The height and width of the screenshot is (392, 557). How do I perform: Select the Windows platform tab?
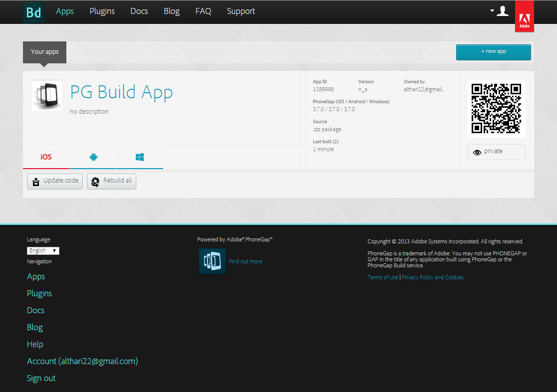(140, 157)
